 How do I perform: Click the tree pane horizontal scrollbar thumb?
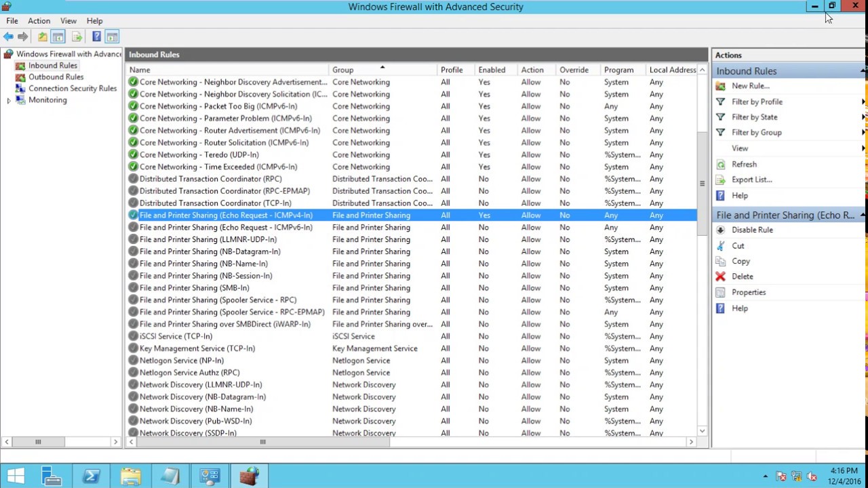coord(38,442)
